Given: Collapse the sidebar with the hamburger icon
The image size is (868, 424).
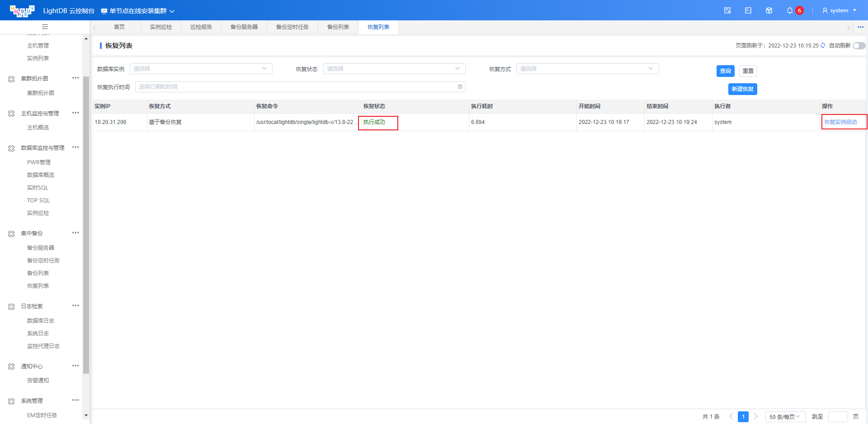Looking at the screenshot, I should (45, 27).
